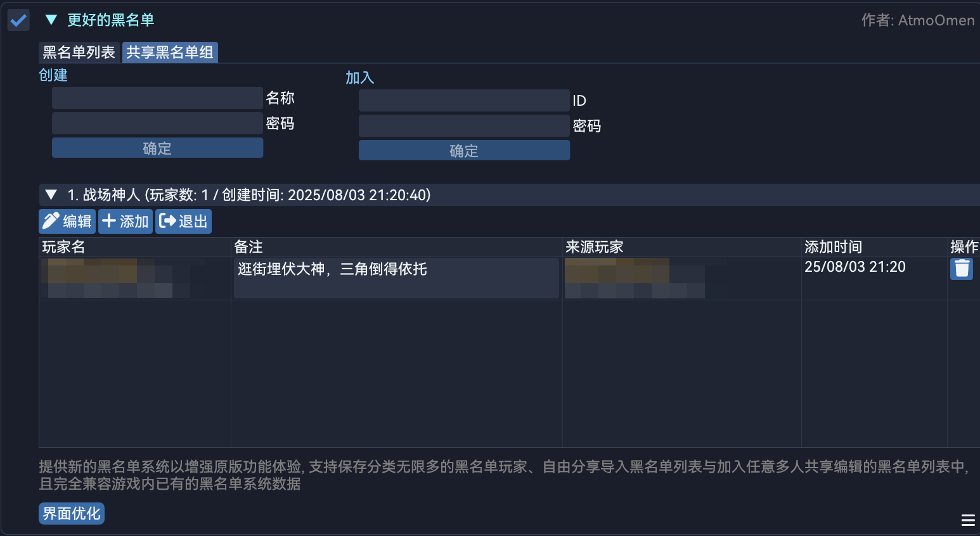Click the exit icon on the 退出 button
The height and width of the screenshot is (536, 980).
[168, 220]
